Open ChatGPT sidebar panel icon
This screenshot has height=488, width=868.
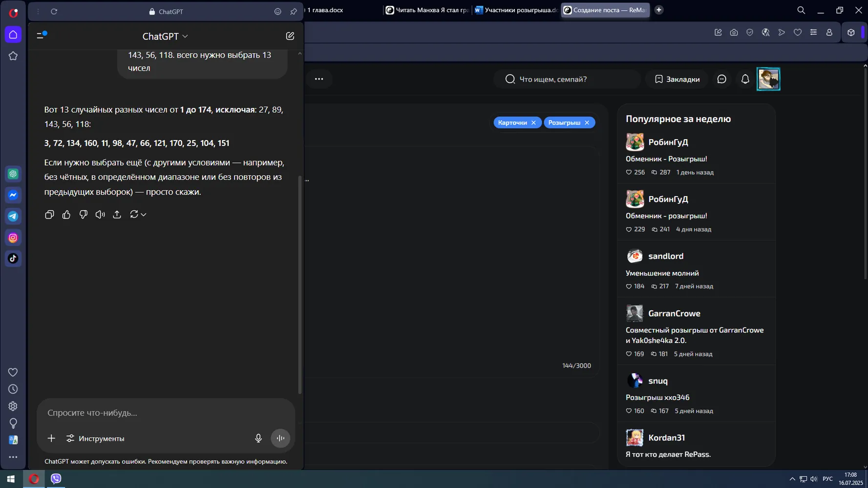(13, 174)
